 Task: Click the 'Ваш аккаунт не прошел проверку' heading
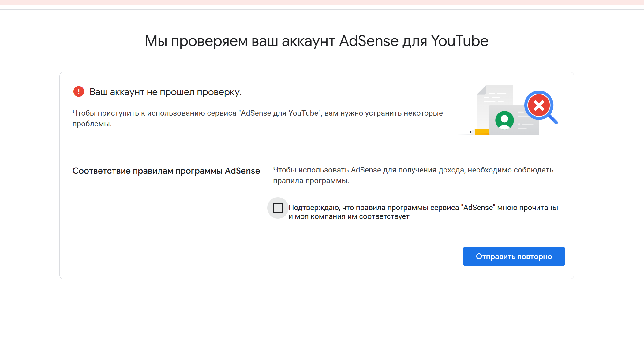pos(166,92)
